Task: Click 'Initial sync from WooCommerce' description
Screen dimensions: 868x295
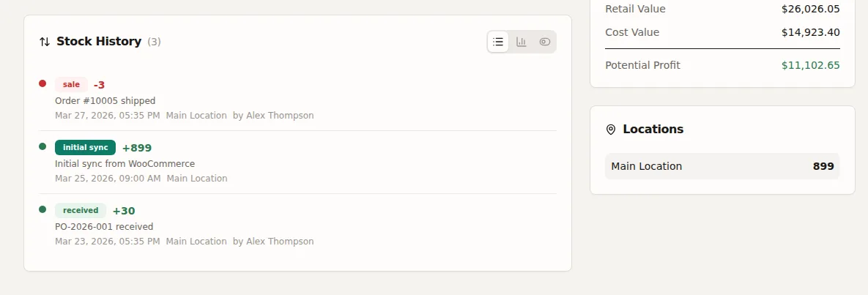Action: pyautogui.click(x=125, y=164)
